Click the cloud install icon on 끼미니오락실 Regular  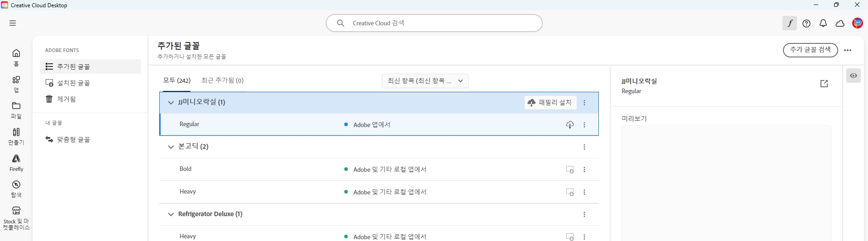point(570,125)
